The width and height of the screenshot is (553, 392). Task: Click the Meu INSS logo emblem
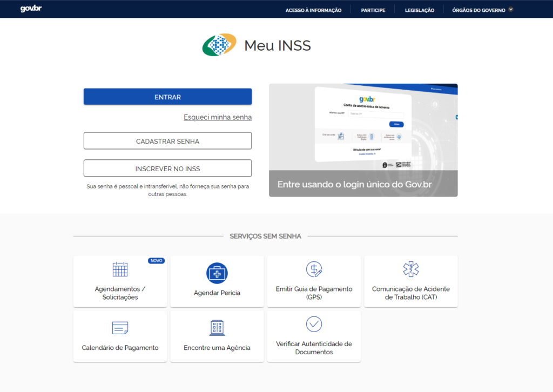[219, 45]
